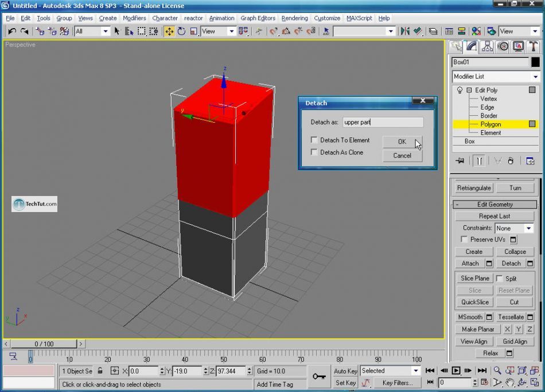Open the Constraints dropdown showing None

click(531, 228)
